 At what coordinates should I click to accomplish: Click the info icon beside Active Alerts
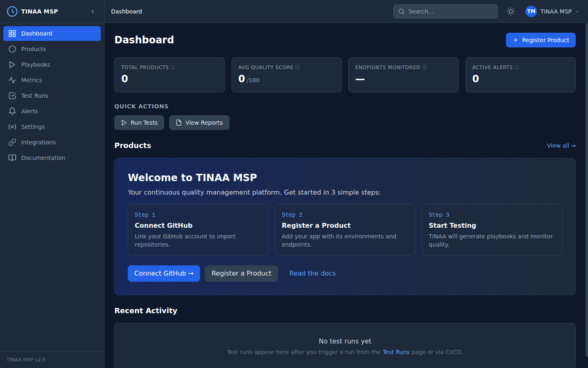(517, 67)
